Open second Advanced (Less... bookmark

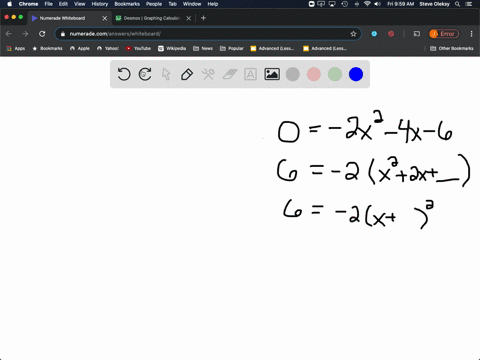(x=325, y=48)
